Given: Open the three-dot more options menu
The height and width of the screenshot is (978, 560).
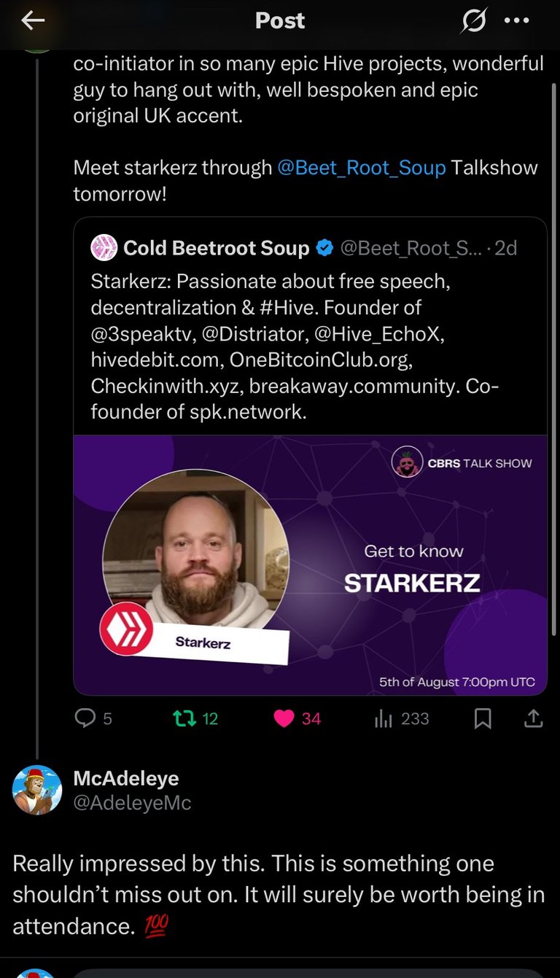Looking at the screenshot, I should [516, 21].
